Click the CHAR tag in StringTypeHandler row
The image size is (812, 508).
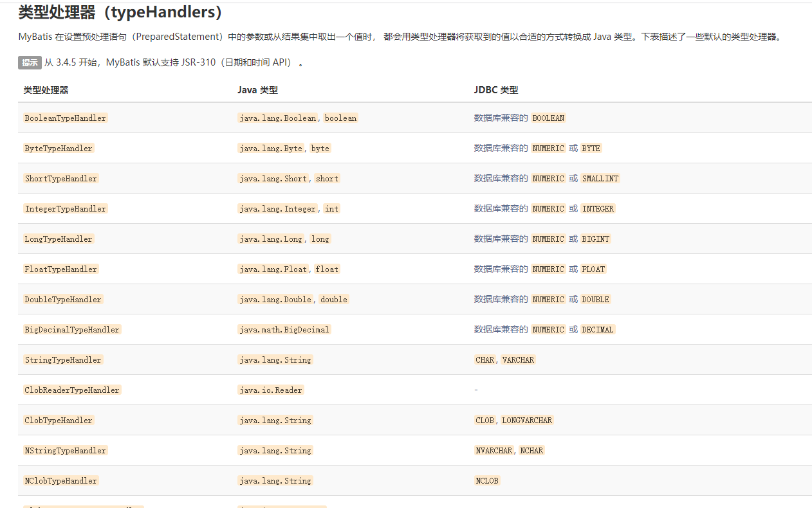click(485, 359)
